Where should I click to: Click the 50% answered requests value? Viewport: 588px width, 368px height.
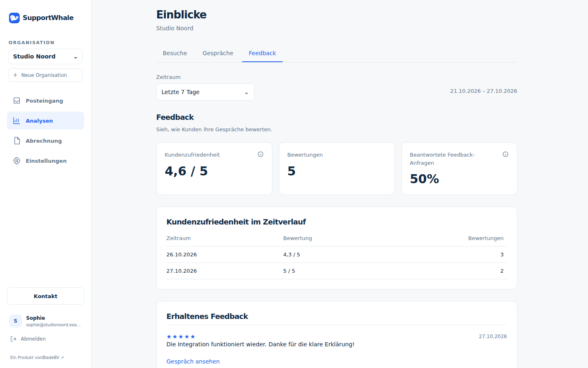pyautogui.click(x=424, y=179)
